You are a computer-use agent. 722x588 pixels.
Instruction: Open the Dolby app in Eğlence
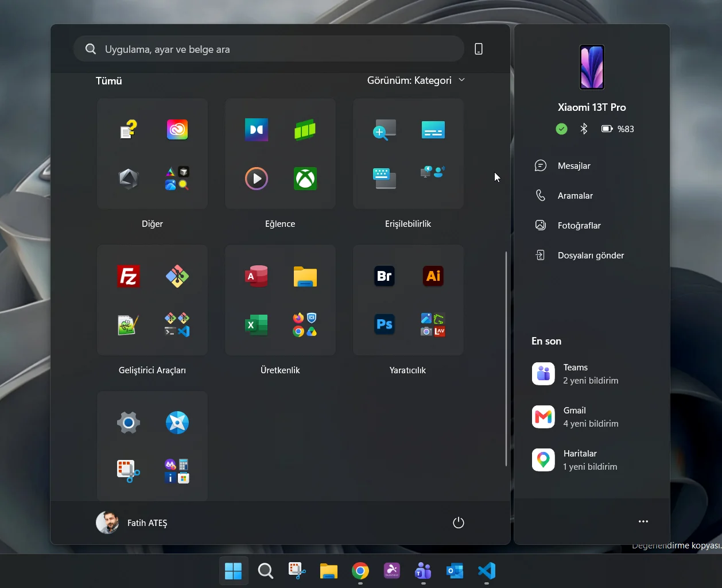[257, 130]
